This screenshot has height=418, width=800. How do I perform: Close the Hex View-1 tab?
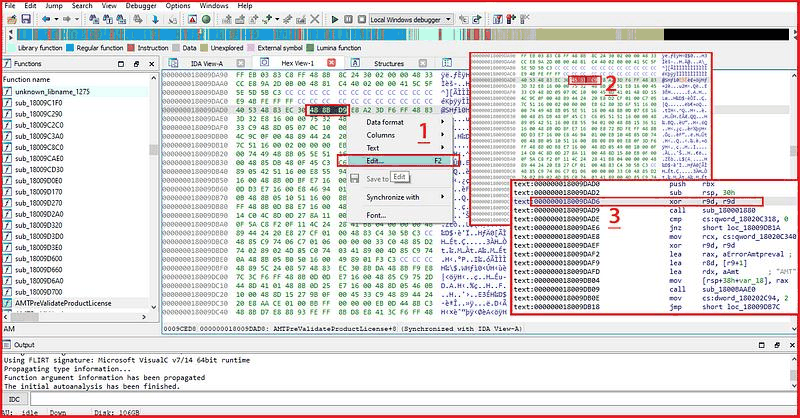tap(331, 63)
